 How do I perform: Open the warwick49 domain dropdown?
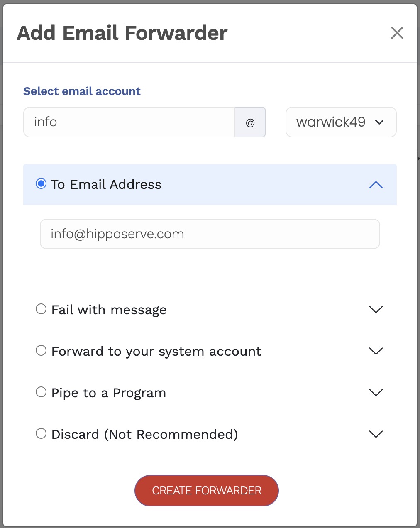coord(341,122)
